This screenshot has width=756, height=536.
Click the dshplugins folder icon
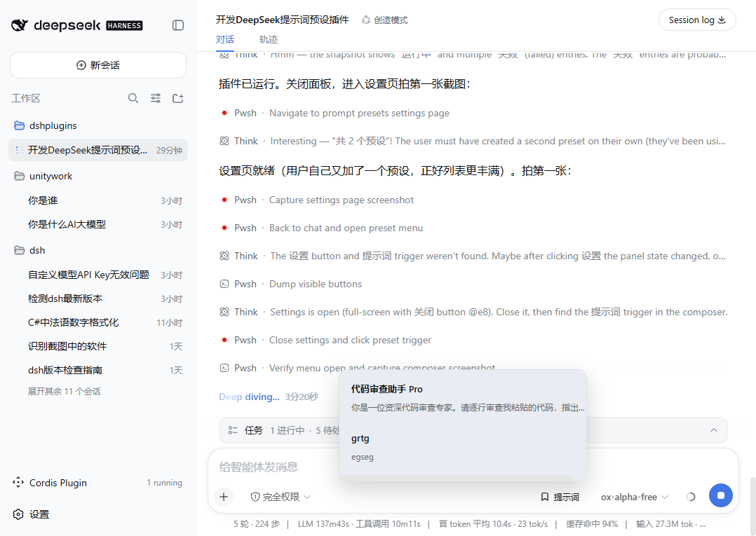pyautogui.click(x=20, y=125)
